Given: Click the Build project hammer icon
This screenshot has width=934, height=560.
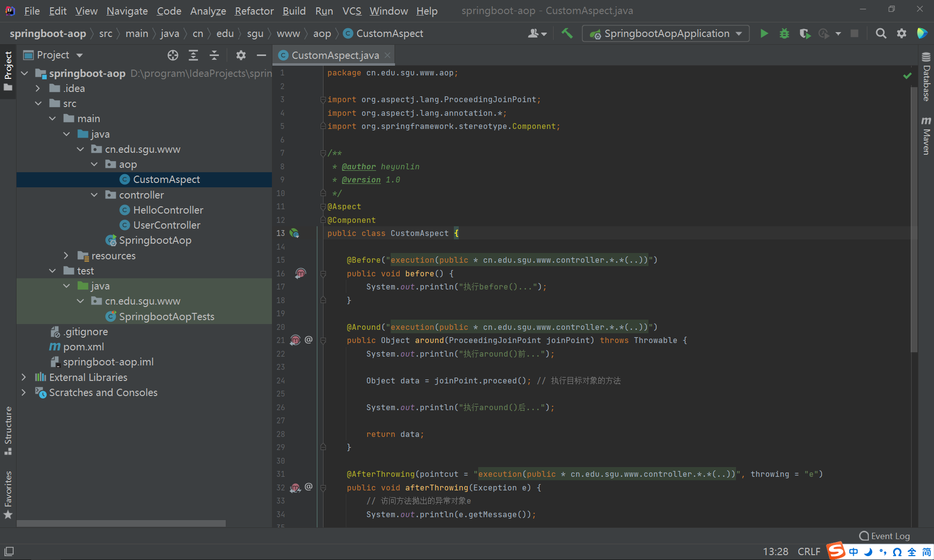Looking at the screenshot, I should point(567,34).
